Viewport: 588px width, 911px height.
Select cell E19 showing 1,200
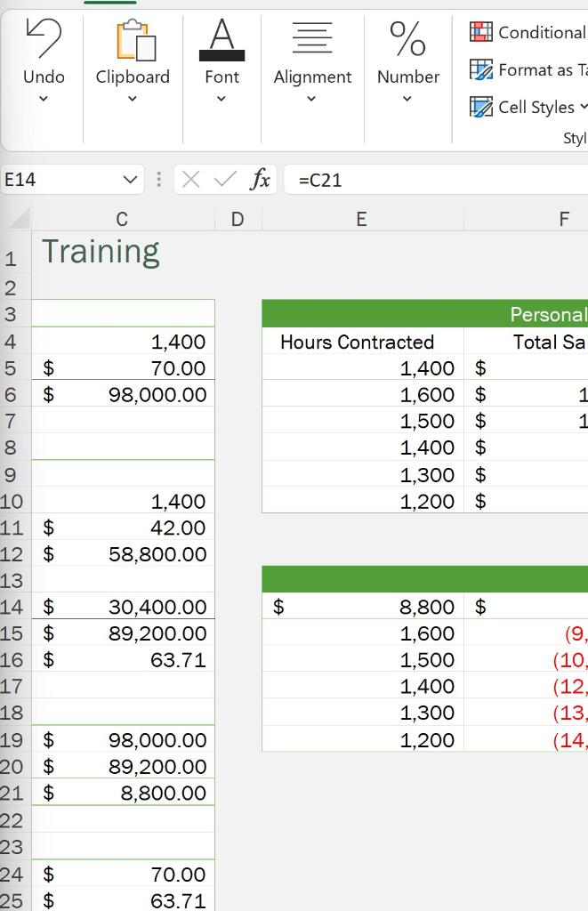click(363, 739)
